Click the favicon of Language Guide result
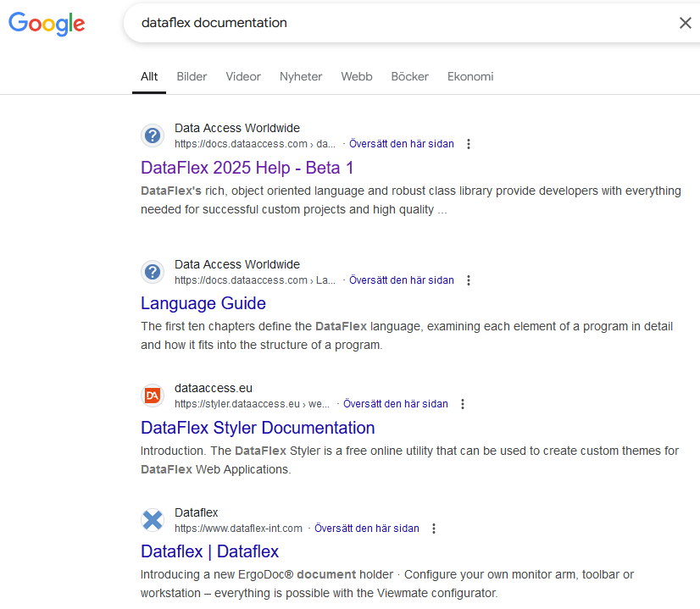This screenshot has height=609, width=700. coord(153,272)
